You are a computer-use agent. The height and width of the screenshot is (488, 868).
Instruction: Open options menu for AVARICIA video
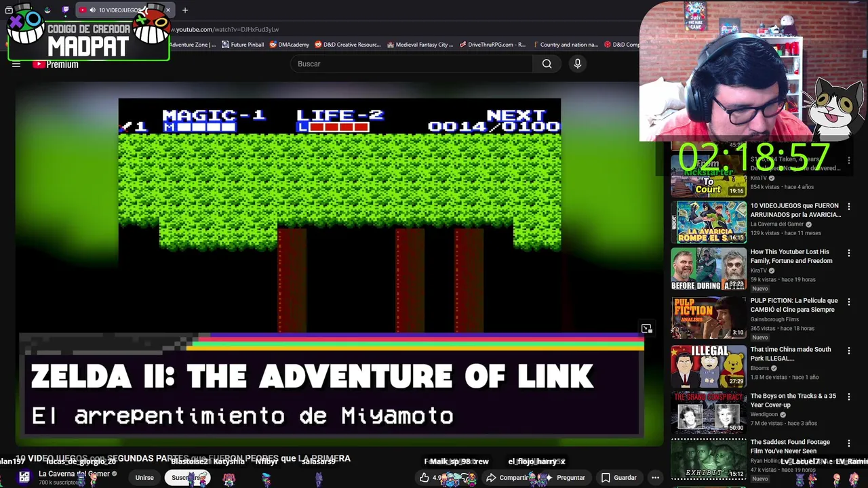pyautogui.click(x=848, y=207)
